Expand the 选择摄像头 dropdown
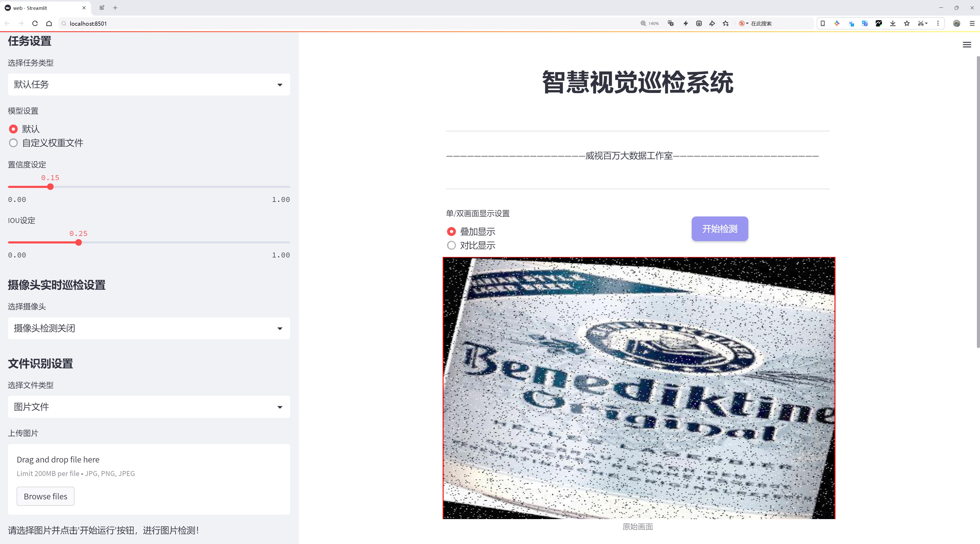 (149, 328)
